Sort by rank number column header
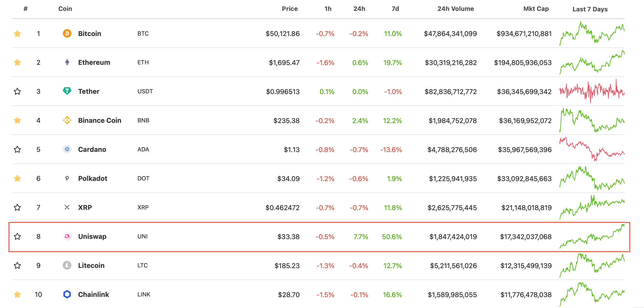Image resolution: width=644 pixels, height=308 pixels. click(26, 9)
